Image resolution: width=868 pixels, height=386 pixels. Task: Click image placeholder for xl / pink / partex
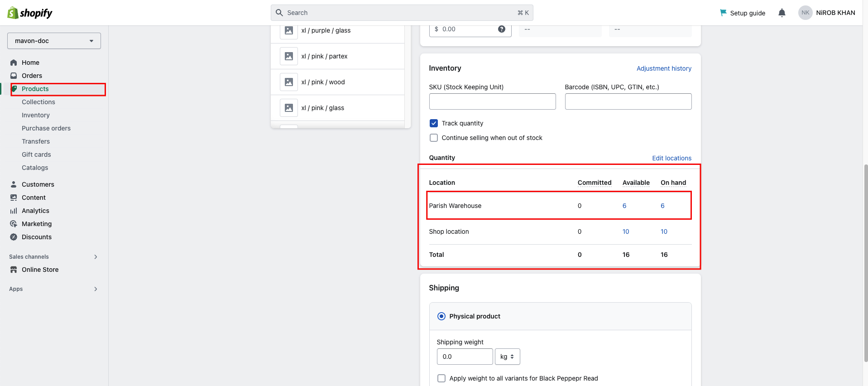[289, 56]
